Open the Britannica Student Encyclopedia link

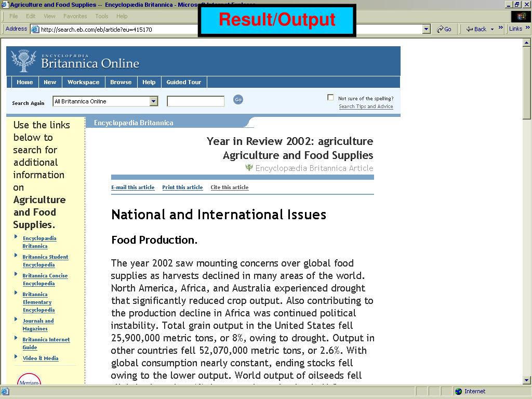46,261
